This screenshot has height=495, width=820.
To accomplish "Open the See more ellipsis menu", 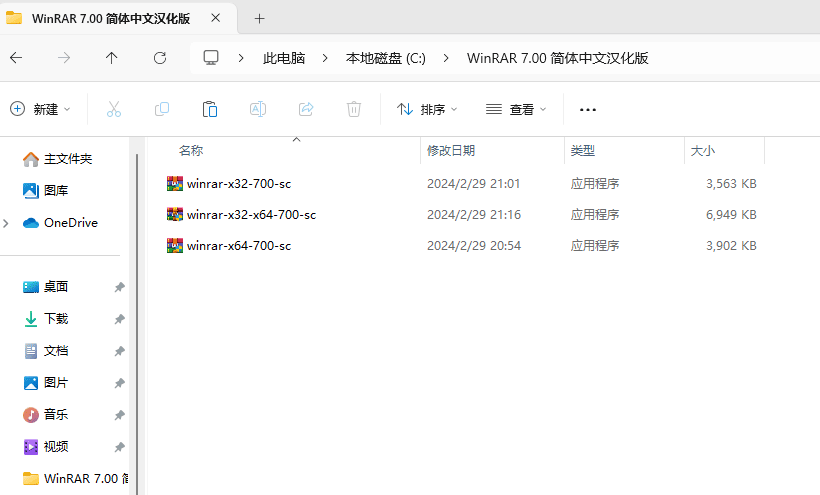I will click(588, 110).
